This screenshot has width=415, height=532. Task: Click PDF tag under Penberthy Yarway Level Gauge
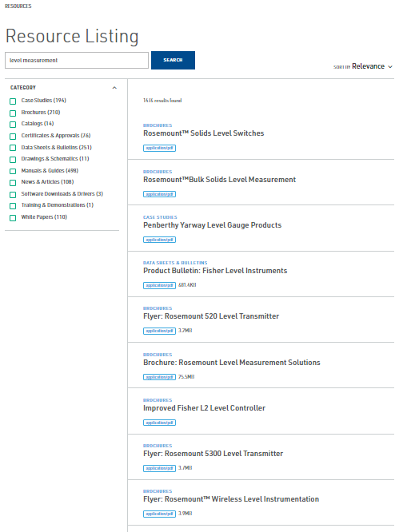pyautogui.click(x=159, y=240)
